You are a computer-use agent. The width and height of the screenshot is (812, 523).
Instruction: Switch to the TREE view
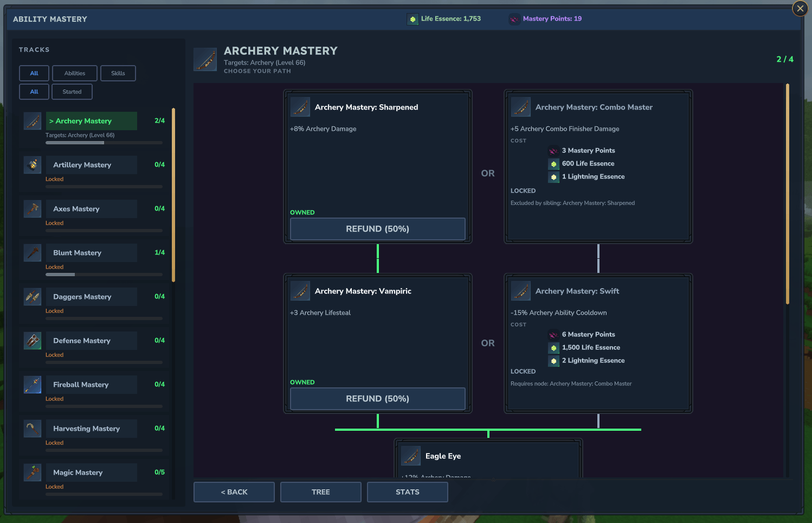(x=321, y=492)
